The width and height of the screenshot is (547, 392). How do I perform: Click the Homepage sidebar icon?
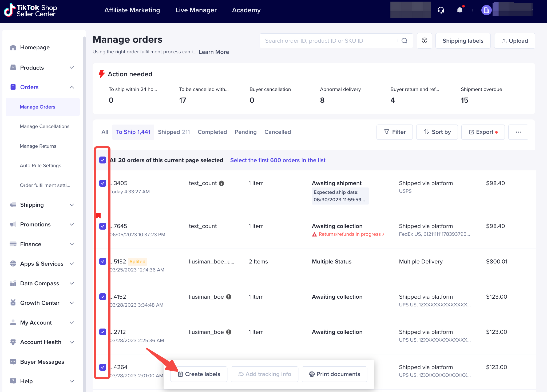pos(13,47)
